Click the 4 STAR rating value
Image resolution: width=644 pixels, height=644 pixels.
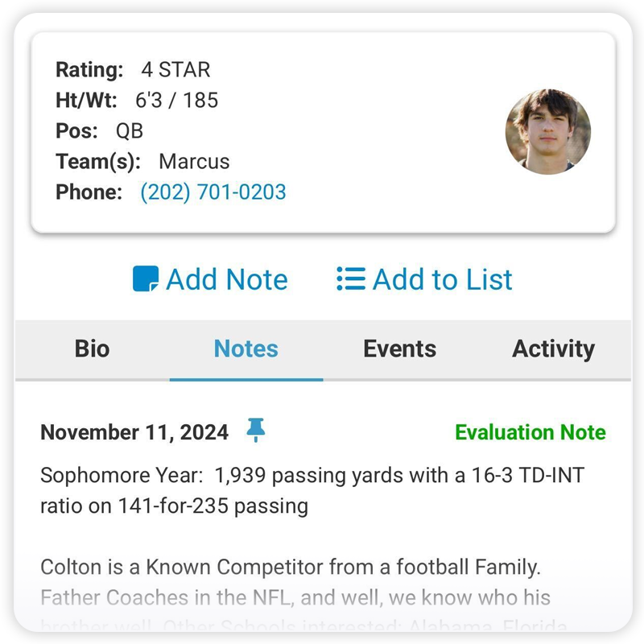pyautogui.click(x=175, y=70)
